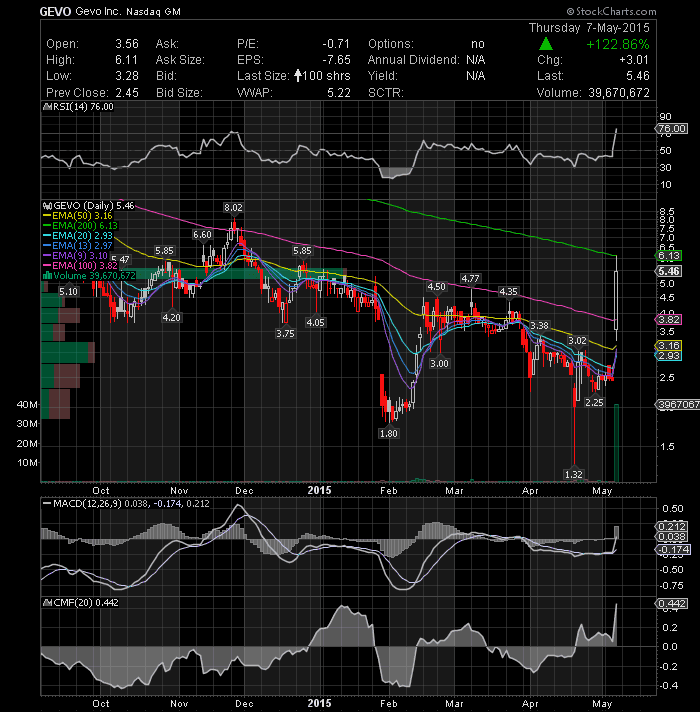Click the Gevo Inc. company name
The height and width of the screenshot is (712, 700).
[98, 11]
